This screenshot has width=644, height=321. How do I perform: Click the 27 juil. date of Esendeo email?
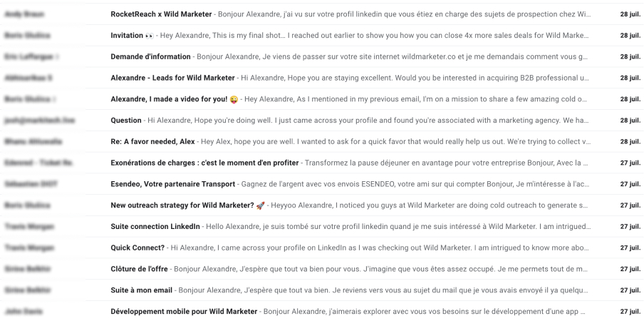[x=630, y=184]
